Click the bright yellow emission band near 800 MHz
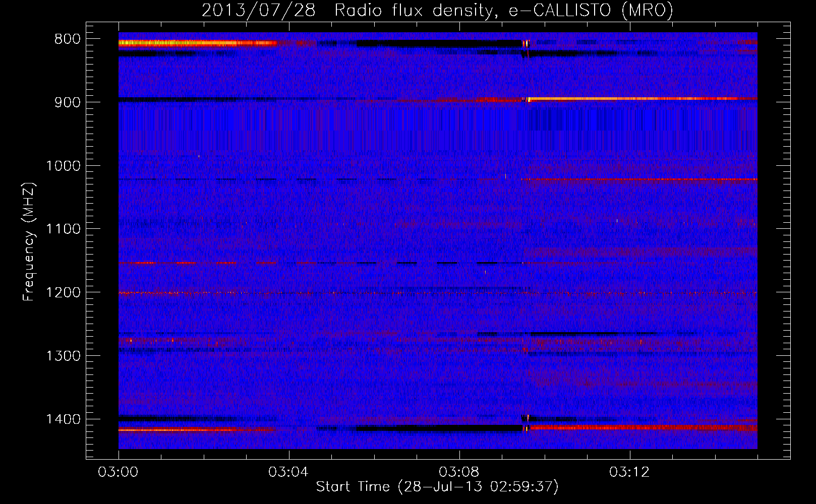This screenshot has height=504, width=816. (x=197, y=43)
